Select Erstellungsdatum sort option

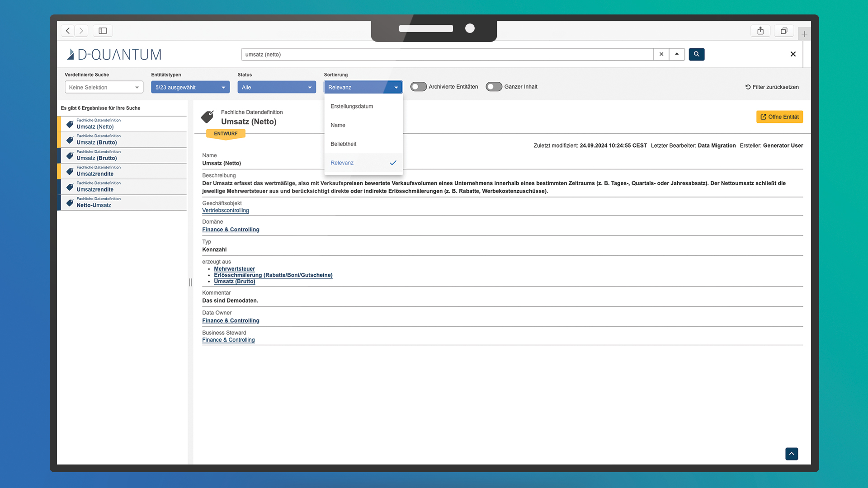click(x=352, y=107)
